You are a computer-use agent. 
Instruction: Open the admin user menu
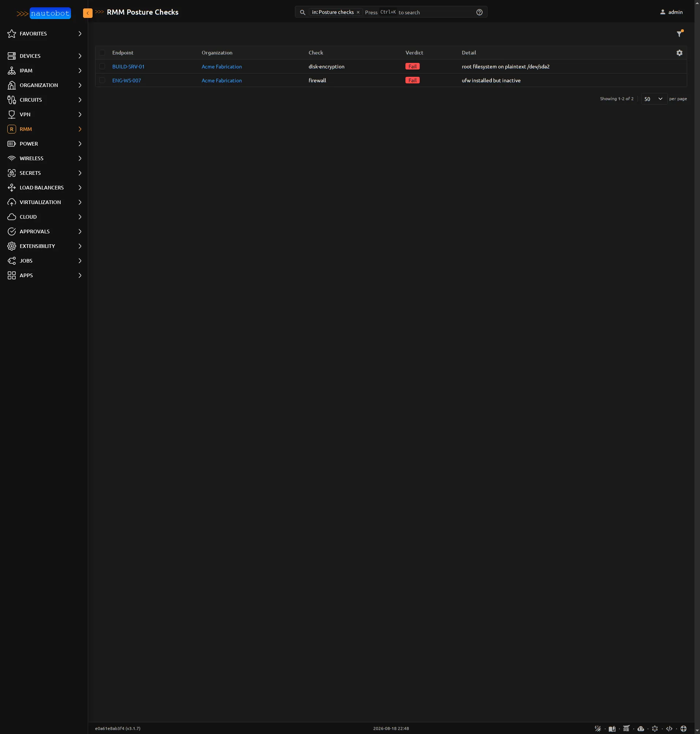click(x=671, y=12)
